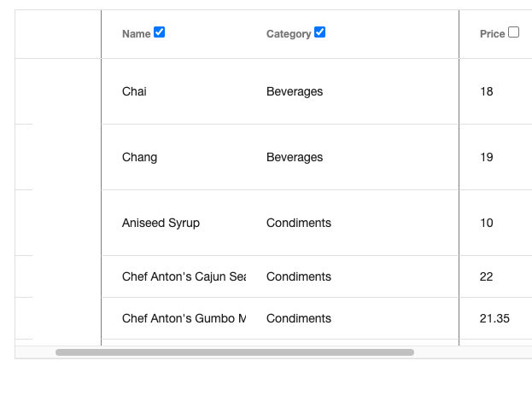Click Condiments in Gumbo Mix row
Screen dimensions: 532x401
pos(299,318)
